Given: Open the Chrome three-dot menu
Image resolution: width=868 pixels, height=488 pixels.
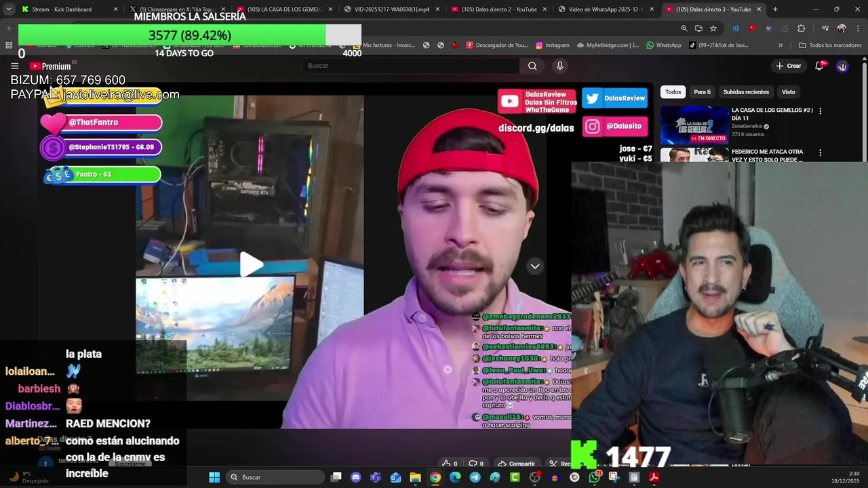Looking at the screenshot, I should point(857,28).
